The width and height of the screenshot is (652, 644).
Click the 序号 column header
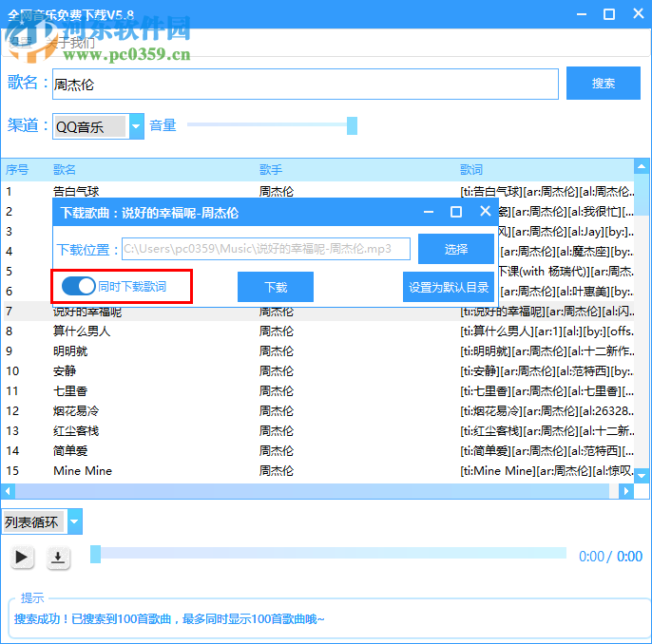(17, 169)
